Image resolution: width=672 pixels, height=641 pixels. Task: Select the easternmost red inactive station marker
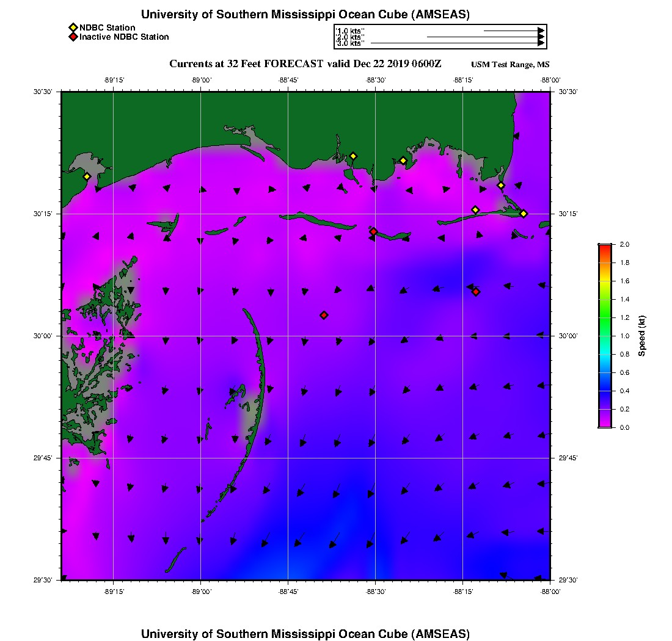click(x=476, y=292)
